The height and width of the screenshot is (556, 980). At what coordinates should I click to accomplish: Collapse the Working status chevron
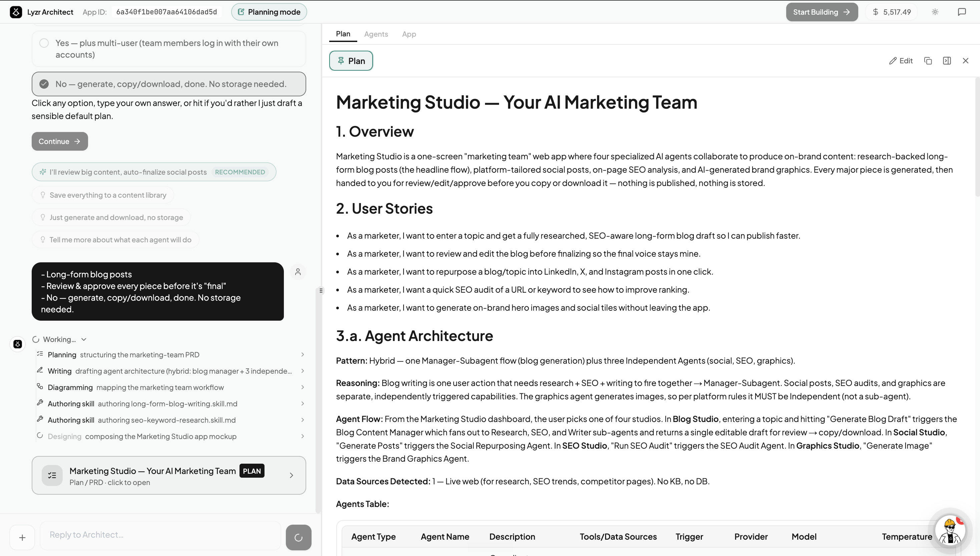pos(84,339)
